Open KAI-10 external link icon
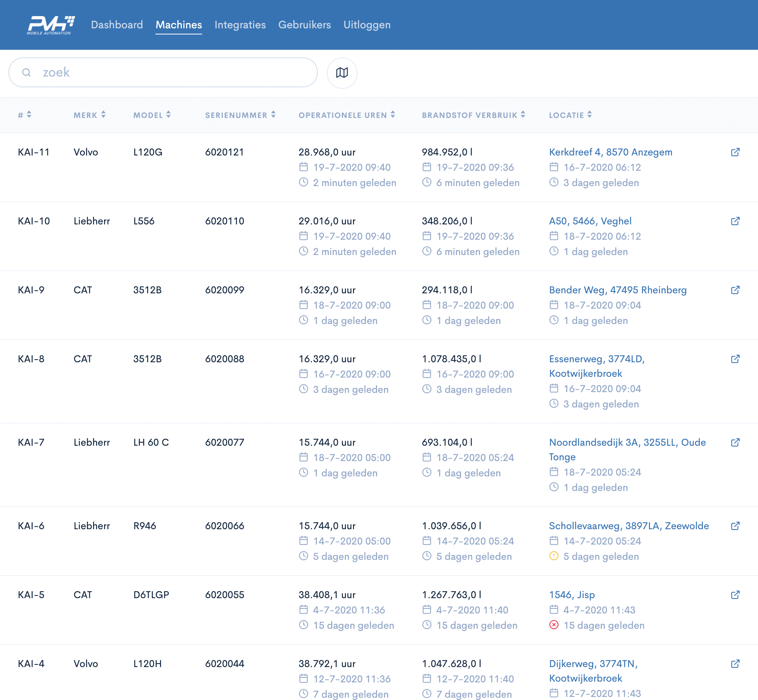758x700 pixels. click(735, 221)
